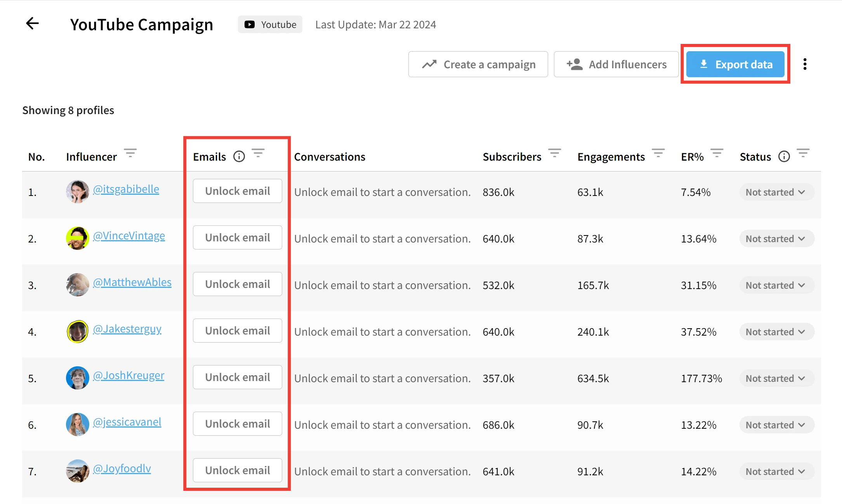Screen dimensions: 842x504
Task: Open the @VinceVintage profile link
Action: point(129,236)
